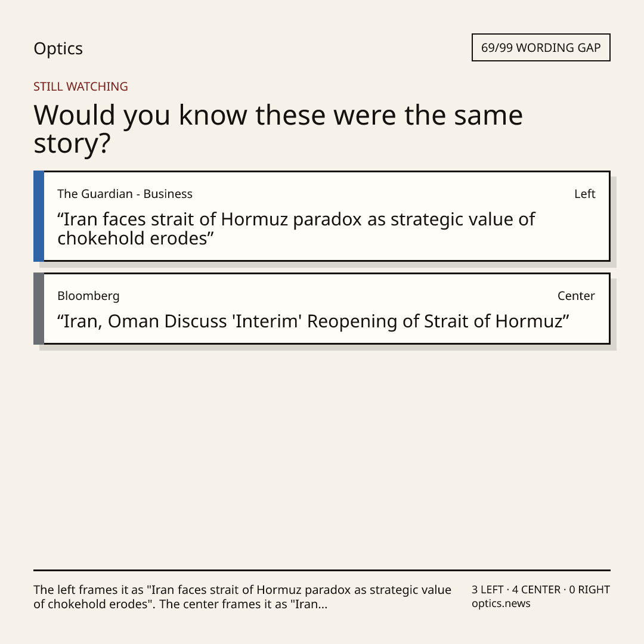644x644 pixels.
Task: Click the blue stripe on Guardian card
Action: tap(39, 216)
